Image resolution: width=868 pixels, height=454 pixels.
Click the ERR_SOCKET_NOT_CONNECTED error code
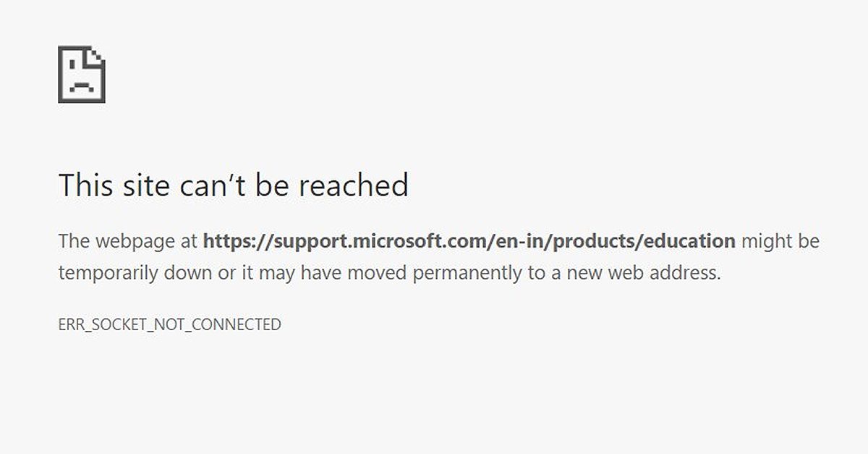click(x=169, y=324)
